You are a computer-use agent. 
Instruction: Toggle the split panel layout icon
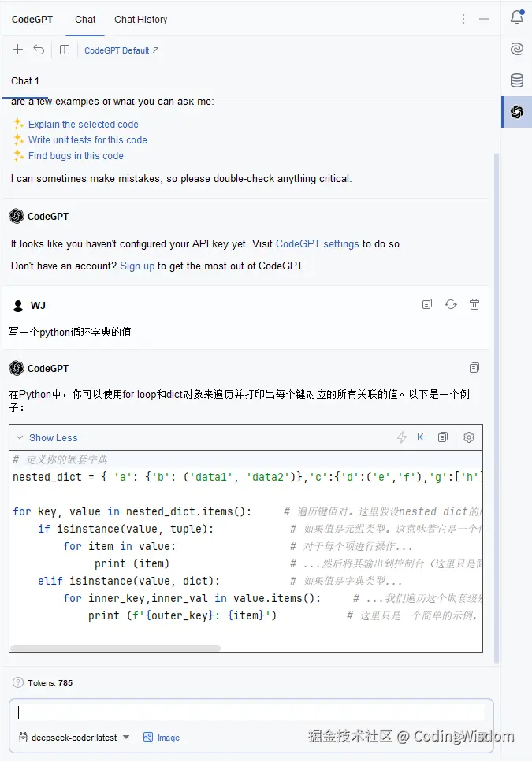coord(65,50)
